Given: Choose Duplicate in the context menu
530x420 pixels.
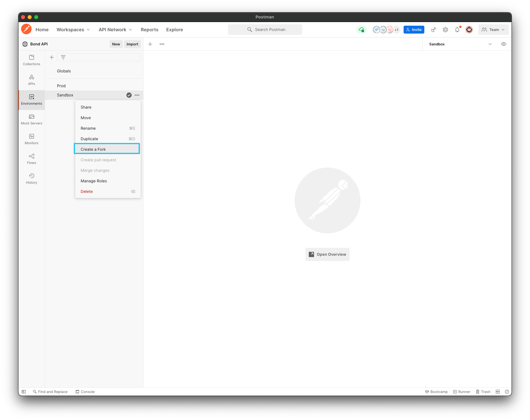Looking at the screenshot, I should click(x=108, y=139).
